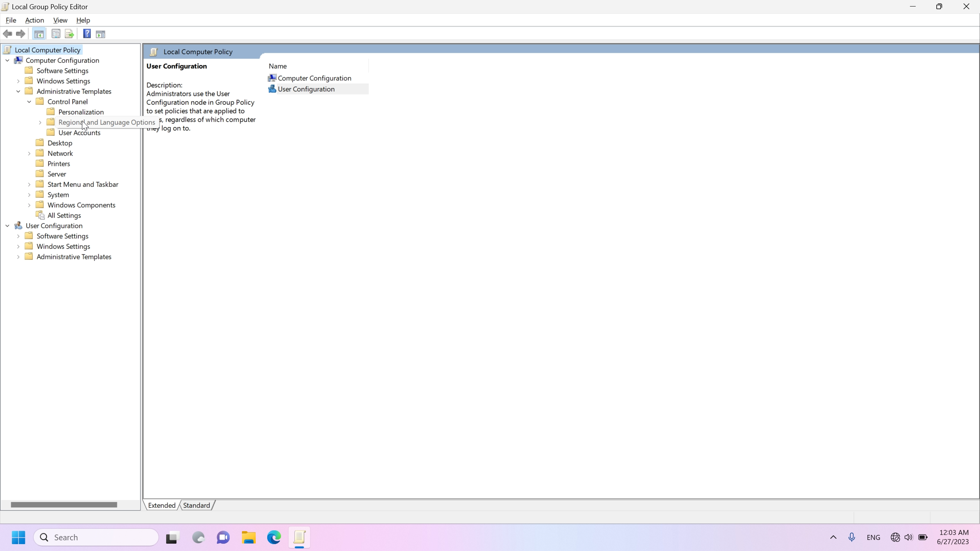Viewport: 980px width, 551px height.
Task: Select User Accounts in the tree
Action: point(79,133)
